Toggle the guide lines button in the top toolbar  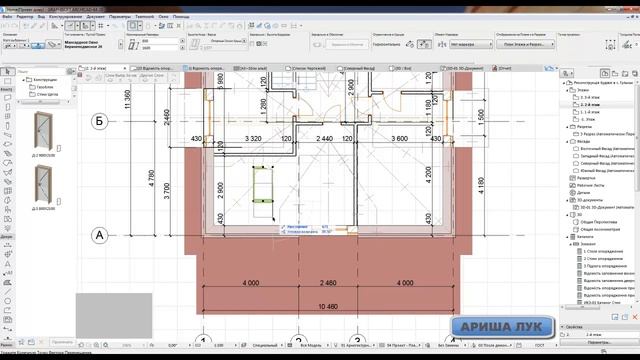coord(70,26)
